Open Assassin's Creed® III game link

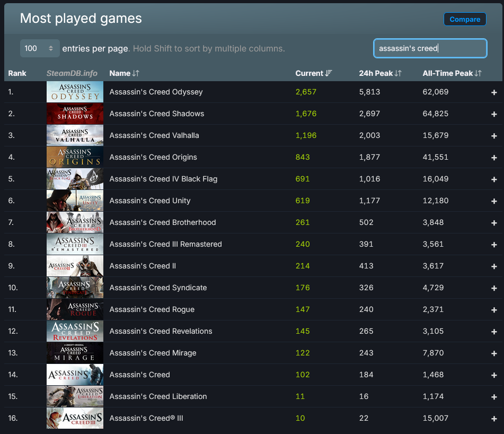coord(146,418)
